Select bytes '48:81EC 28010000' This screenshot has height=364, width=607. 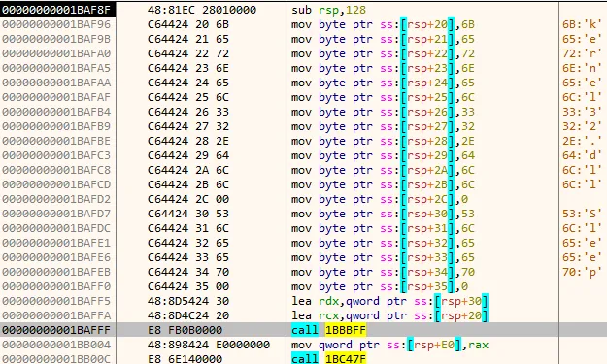[x=202, y=10]
